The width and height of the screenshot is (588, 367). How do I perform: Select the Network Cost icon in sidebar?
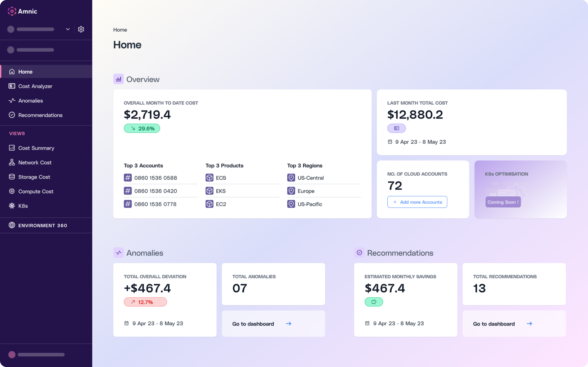[11, 162]
